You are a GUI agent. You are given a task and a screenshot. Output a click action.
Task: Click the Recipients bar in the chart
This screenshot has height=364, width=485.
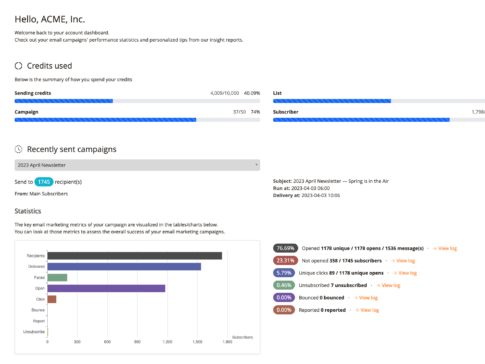[135, 256]
